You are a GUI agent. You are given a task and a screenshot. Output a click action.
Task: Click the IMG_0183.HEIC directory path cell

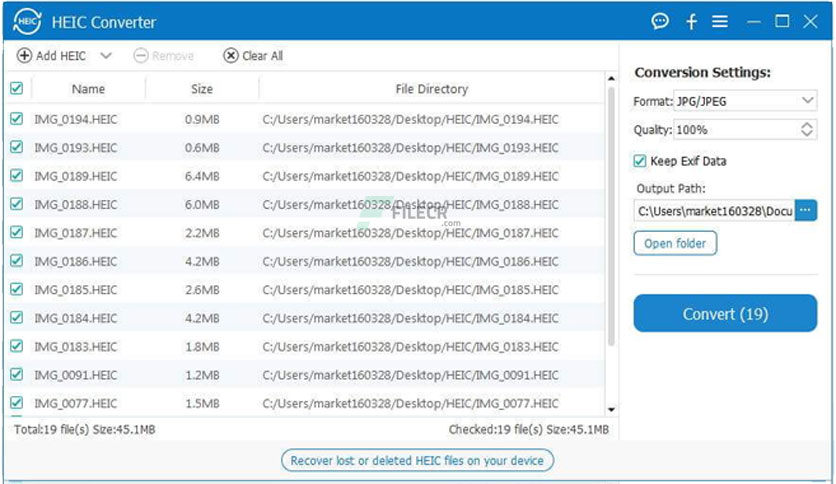pos(411,347)
